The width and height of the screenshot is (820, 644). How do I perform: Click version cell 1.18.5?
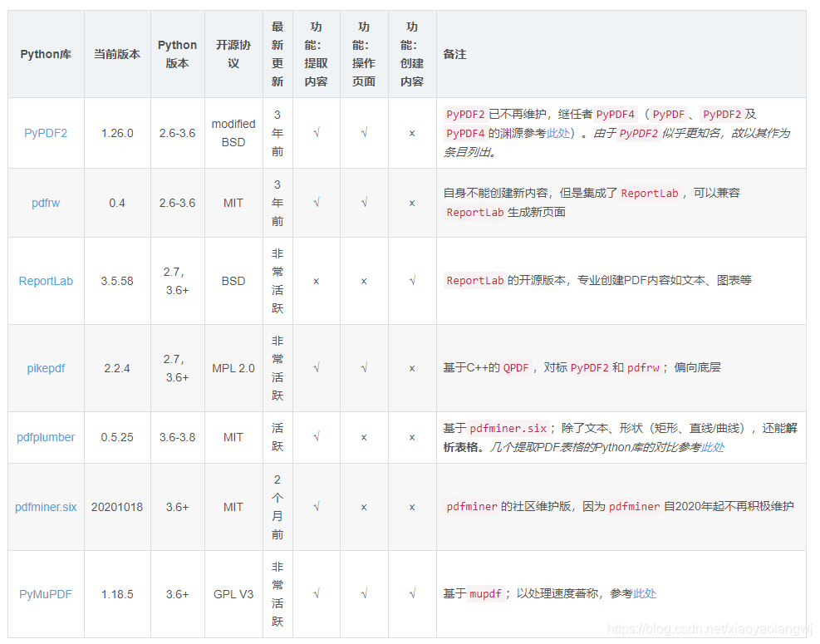[117, 594]
